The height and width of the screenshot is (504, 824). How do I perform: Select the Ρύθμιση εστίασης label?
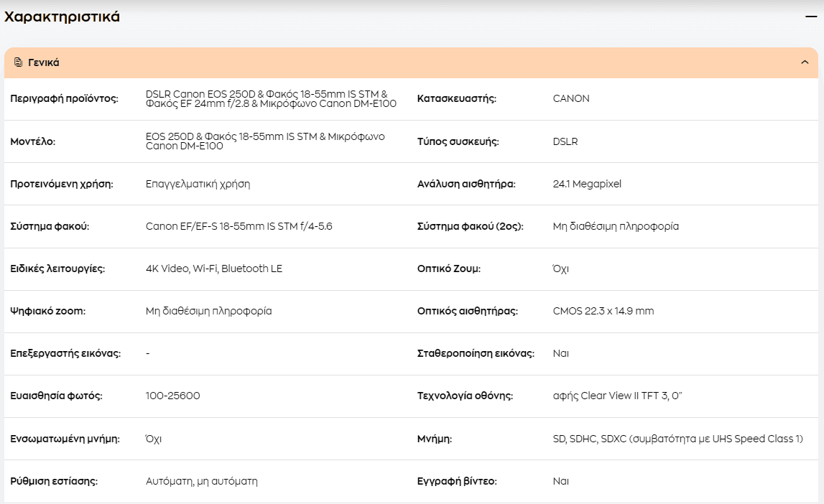tap(54, 482)
